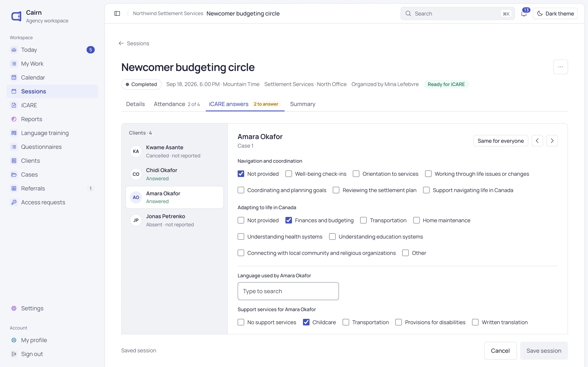Uncheck Not provided under Navigation and coordination
The width and height of the screenshot is (588, 367).
tap(241, 174)
